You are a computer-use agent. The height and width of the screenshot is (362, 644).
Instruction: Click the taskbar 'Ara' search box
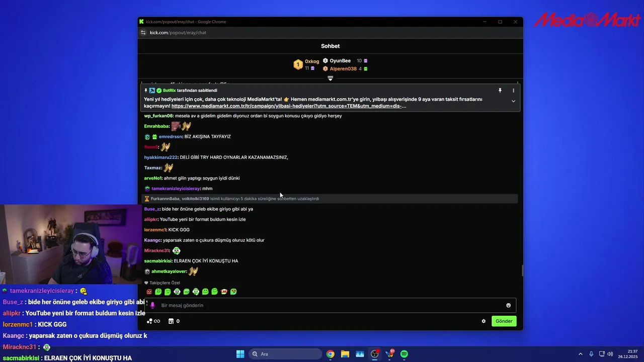(x=285, y=354)
